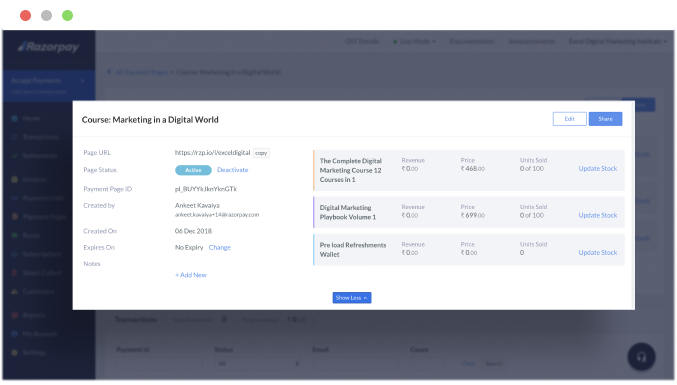Open the Documentation link

(472, 41)
